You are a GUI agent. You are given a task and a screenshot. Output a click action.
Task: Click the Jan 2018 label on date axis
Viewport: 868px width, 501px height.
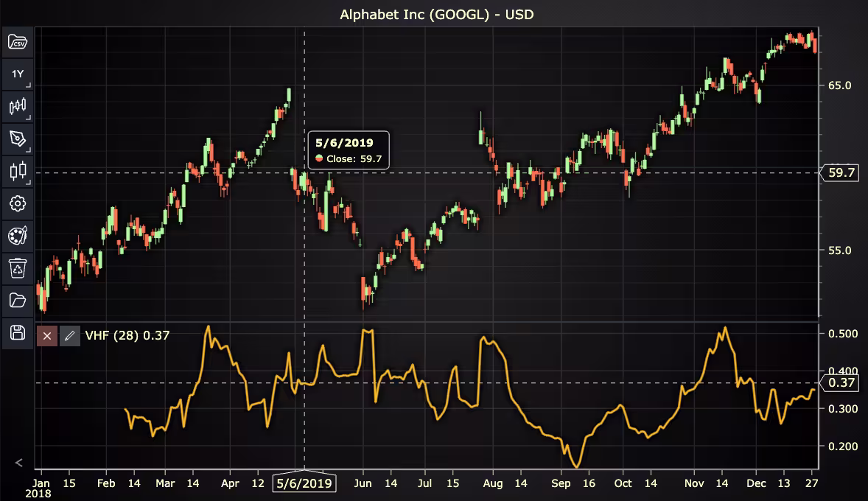(39, 488)
